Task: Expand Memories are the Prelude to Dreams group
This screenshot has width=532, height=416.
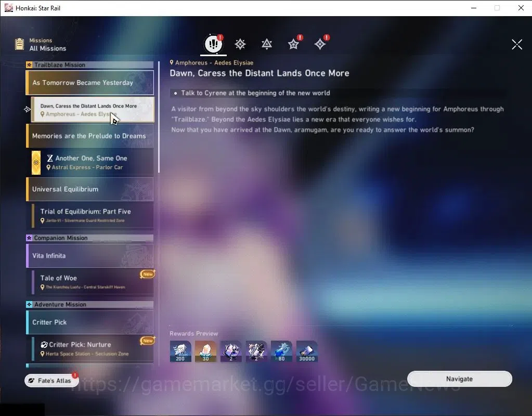Action: [x=90, y=136]
